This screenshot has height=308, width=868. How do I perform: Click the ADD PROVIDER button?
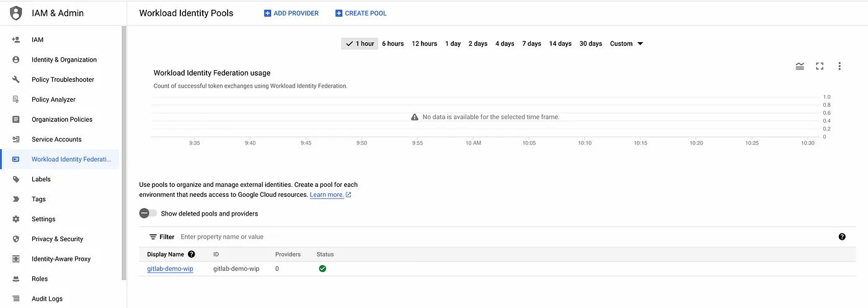[x=291, y=13]
